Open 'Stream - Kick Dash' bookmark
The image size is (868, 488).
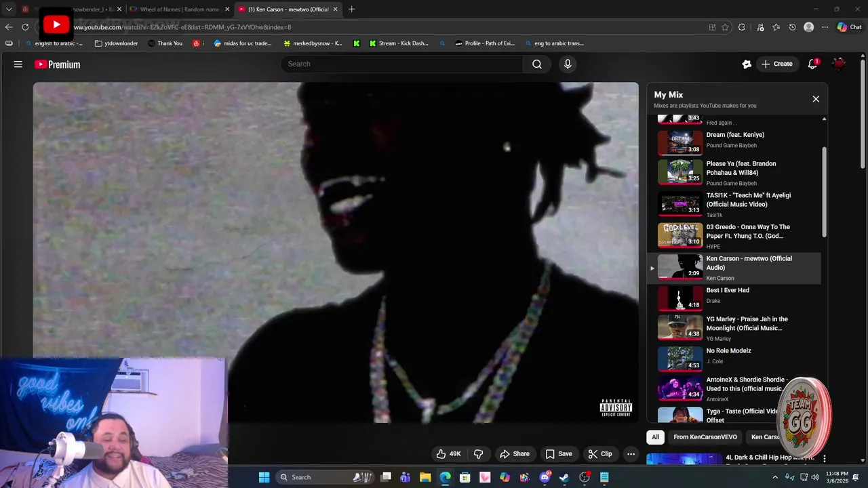coord(399,43)
